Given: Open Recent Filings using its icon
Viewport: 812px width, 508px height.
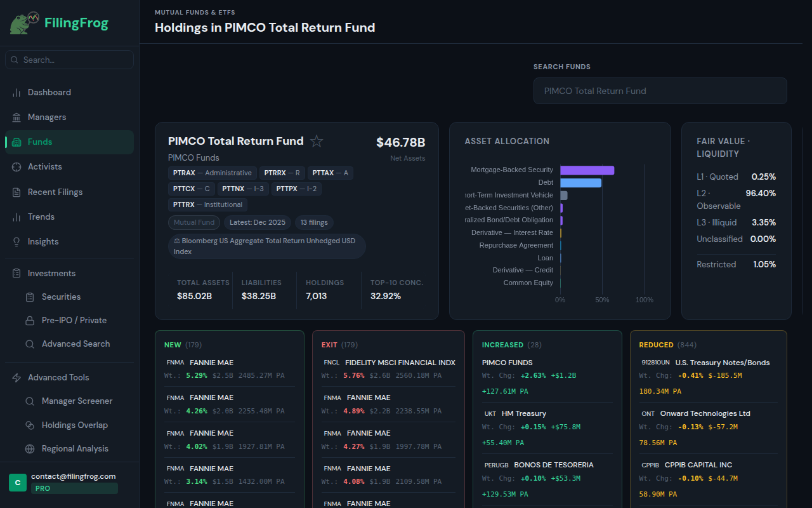Looking at the screenshot, I should coord(16,192).
